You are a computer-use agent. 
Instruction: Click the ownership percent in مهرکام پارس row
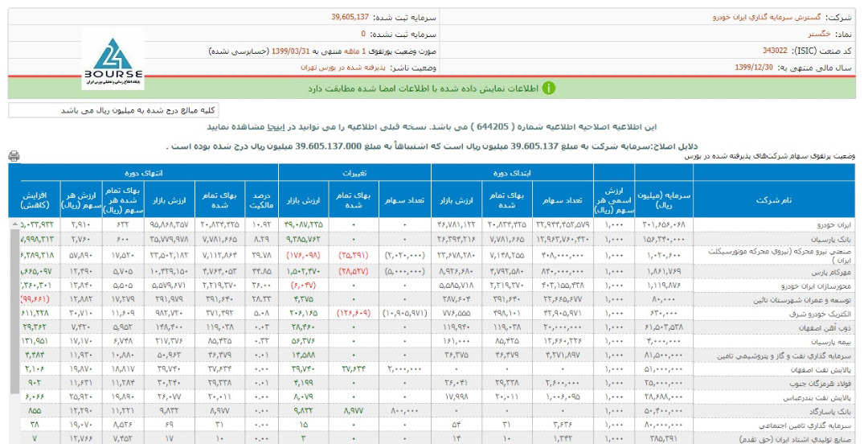(261, 272)
